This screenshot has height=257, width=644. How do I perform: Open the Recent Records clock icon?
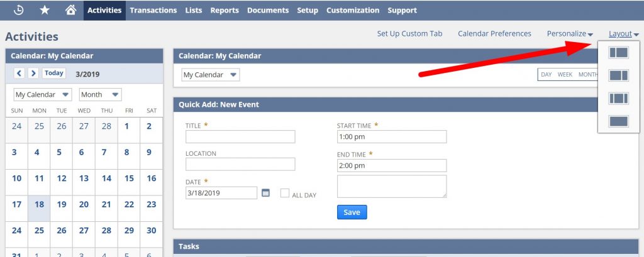point(18,10)
